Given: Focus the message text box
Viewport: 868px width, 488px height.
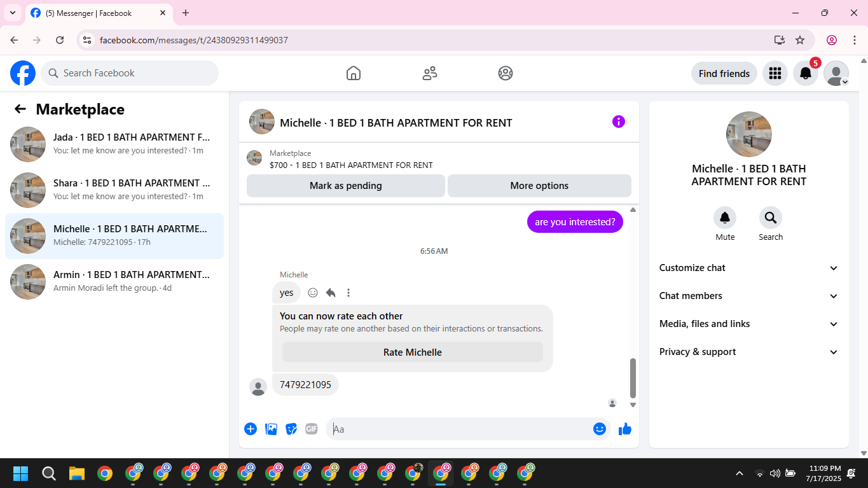Looking at the screenshot, I should click(x=458, y=429).
